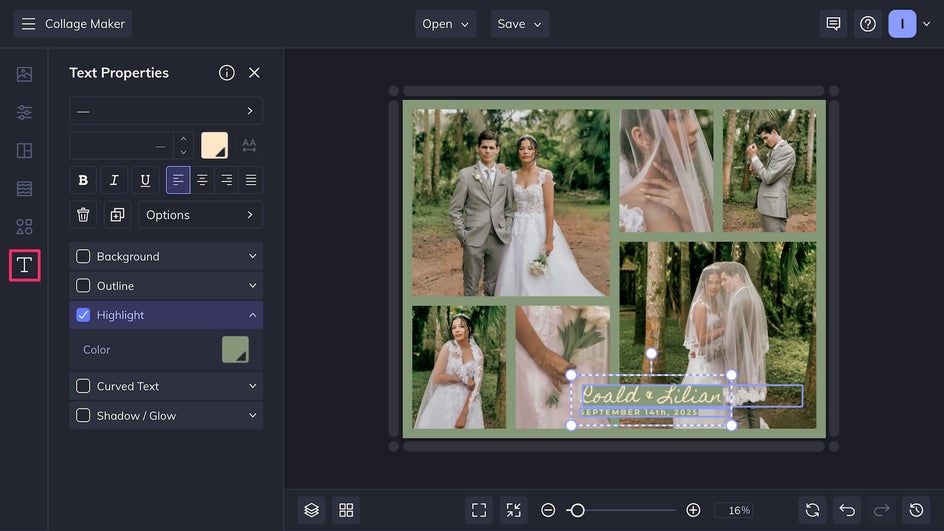Delete the text layer with trash icon
This screenshot has width=944, height=531.
(83, 215)
